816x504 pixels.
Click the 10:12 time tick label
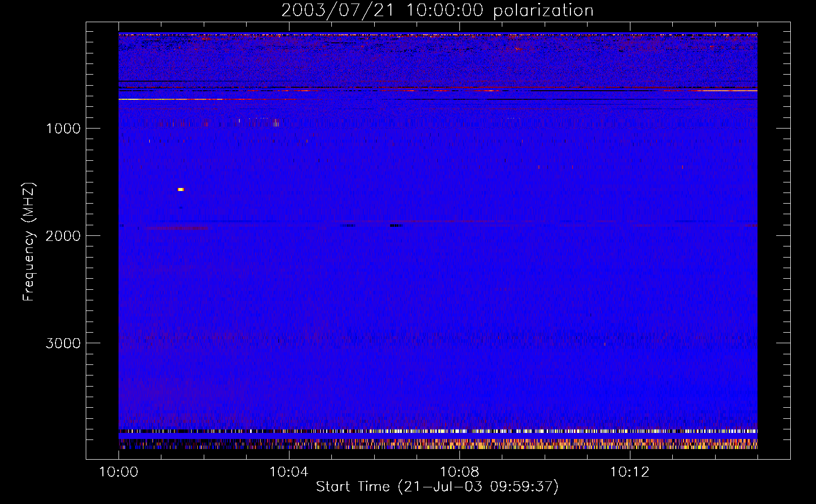[630, 472]
